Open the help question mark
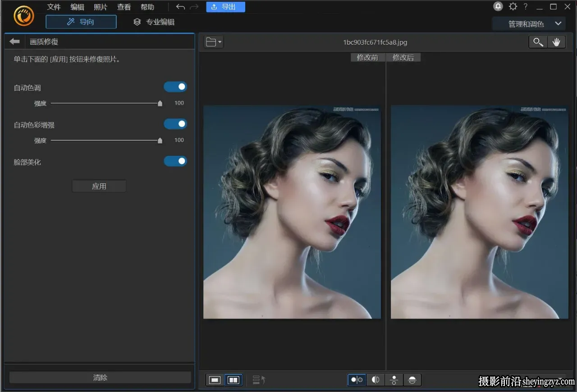 (x=526, y=6)
